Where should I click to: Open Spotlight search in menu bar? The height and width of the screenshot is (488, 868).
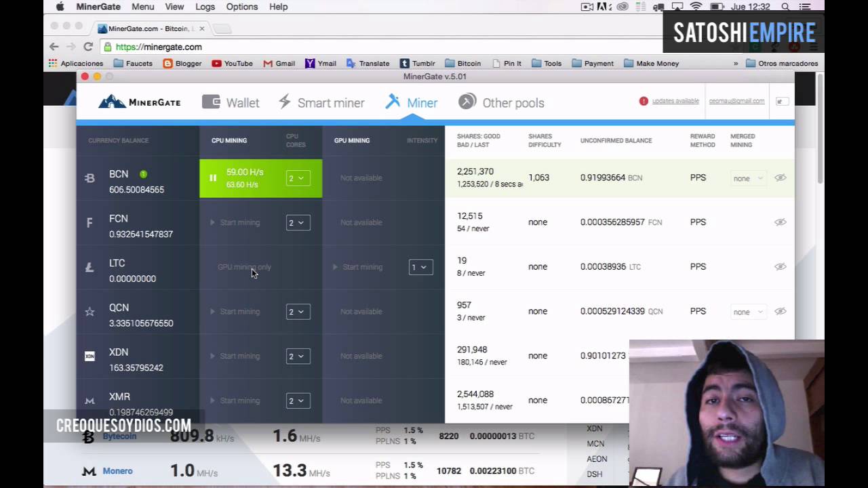[785, 7]
